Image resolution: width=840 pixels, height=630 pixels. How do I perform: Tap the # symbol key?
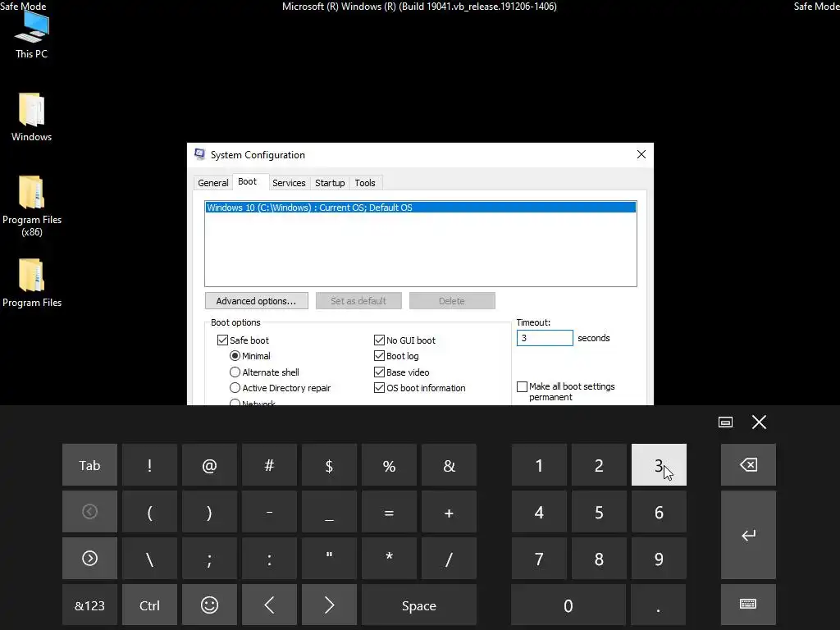[269, 465]
